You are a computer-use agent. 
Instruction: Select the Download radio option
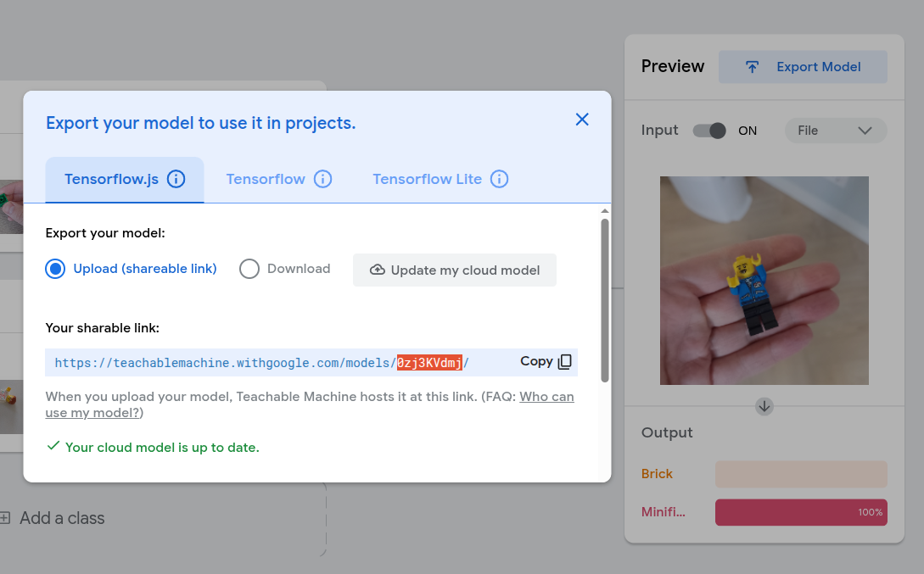pos(249,269)
